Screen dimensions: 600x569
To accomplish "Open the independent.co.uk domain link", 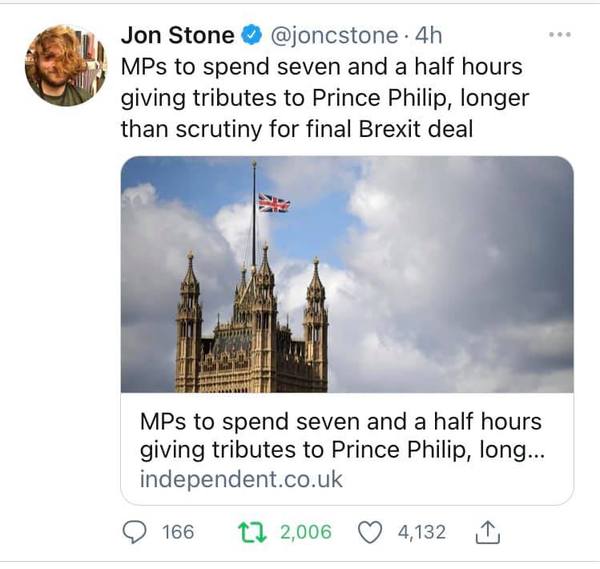I will click(241, 479).
